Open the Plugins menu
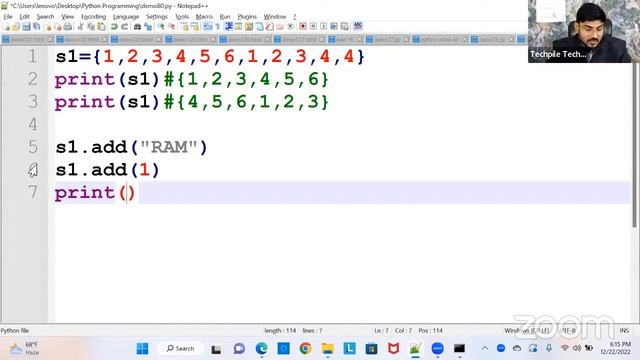The image size is (640, 360). pos(247,17)
